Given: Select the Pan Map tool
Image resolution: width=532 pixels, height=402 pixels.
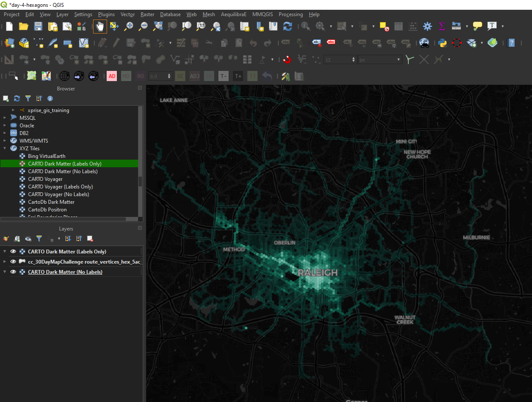Looking at the screenshot, I should pyautogui.click(x=100, y=26).
